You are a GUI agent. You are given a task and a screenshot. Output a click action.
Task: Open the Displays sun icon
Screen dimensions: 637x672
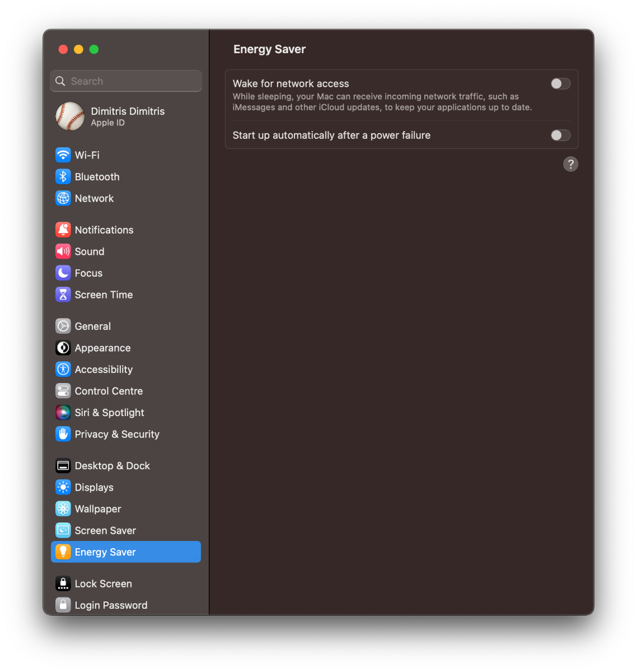pos(63,487)
